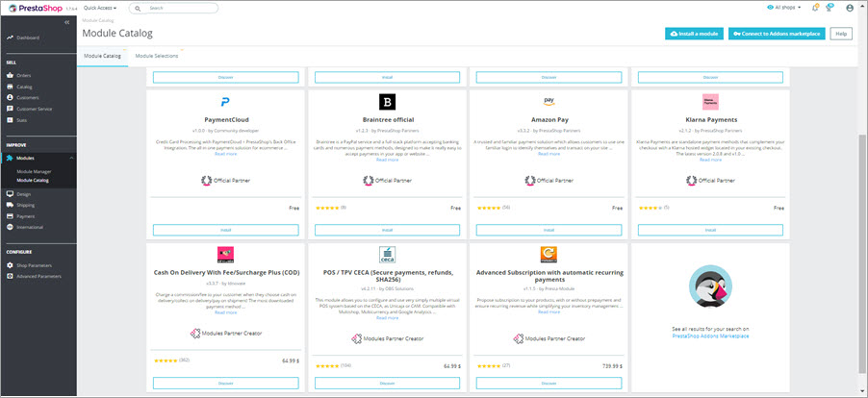Click Amazon Pay star rating
This screenshot has height=398, width=868.
[x=489, y=208]
